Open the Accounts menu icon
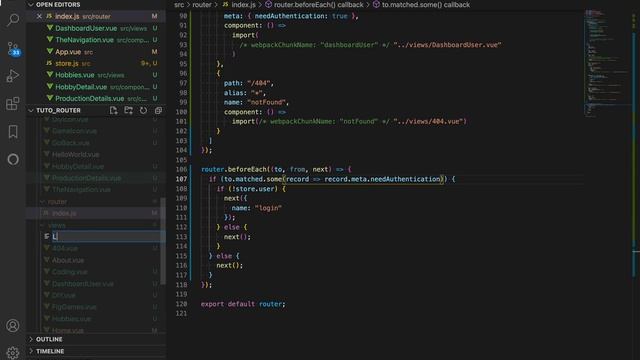 coord(13,325)
